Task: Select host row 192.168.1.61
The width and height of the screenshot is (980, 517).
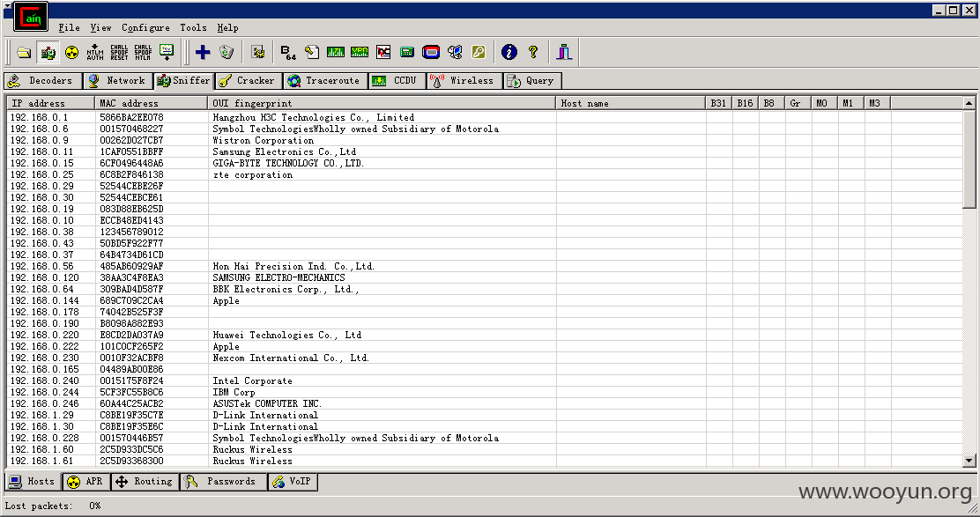Action: [485, 461]
